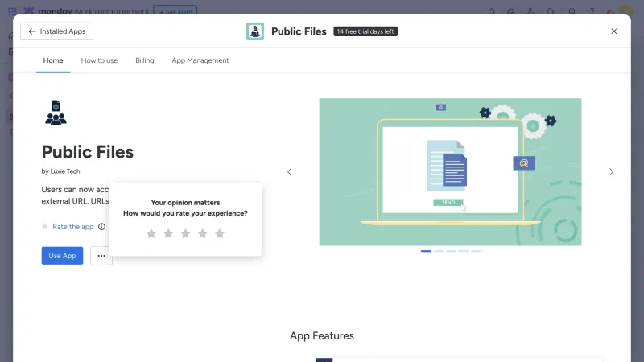Viewport: 644px width, 362px height.
Task: Open help question mark in background header
Action: tap(592, 11)
